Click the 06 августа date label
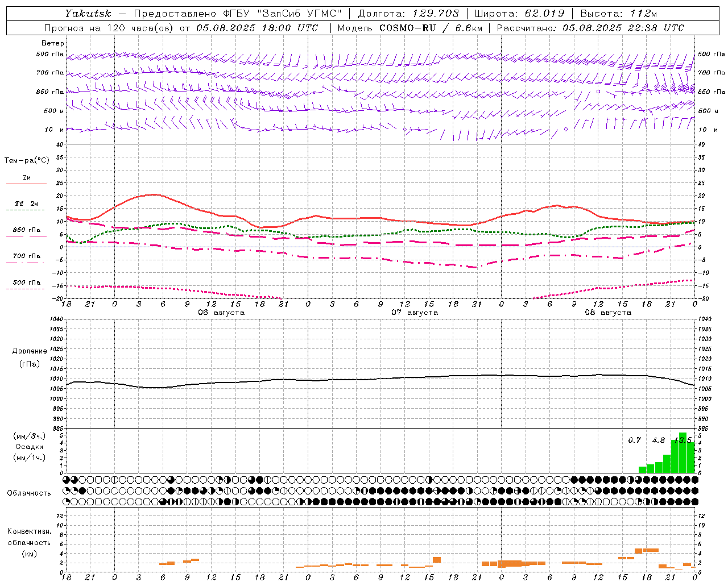This screenshot has width=728, height=582. point(221,313)
